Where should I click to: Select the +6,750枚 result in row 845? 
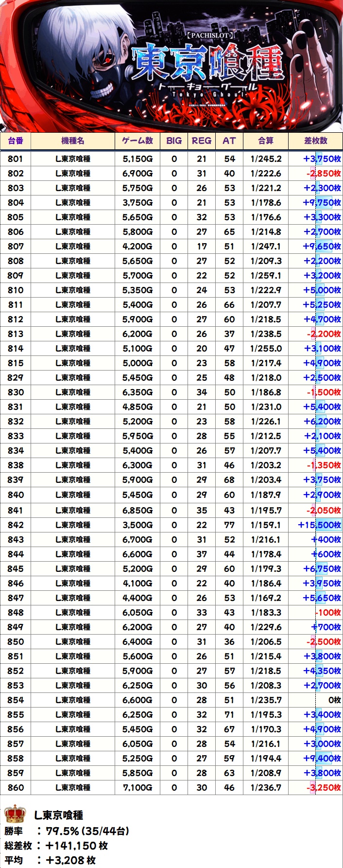click(322, 568)
